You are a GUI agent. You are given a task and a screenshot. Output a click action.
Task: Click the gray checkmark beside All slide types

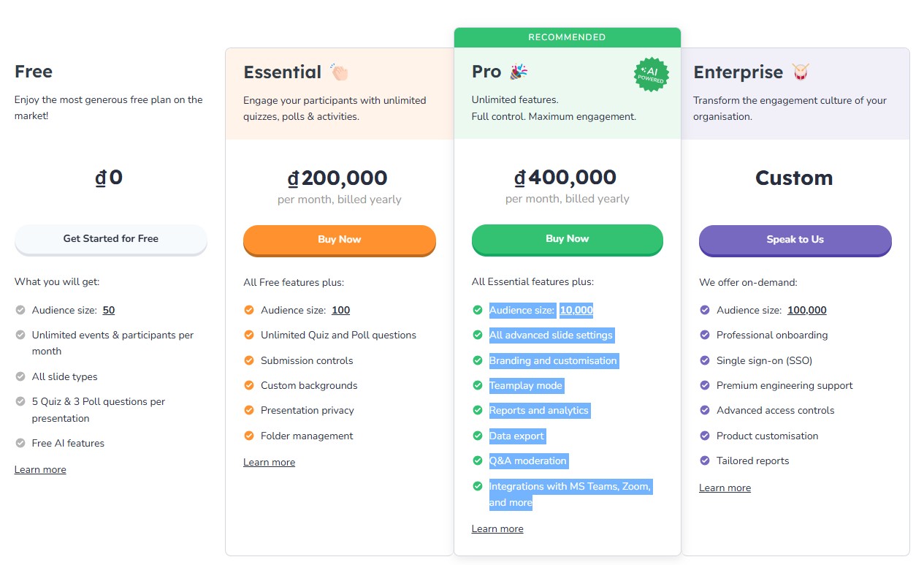pyautogui.click(x=20, y=376)
